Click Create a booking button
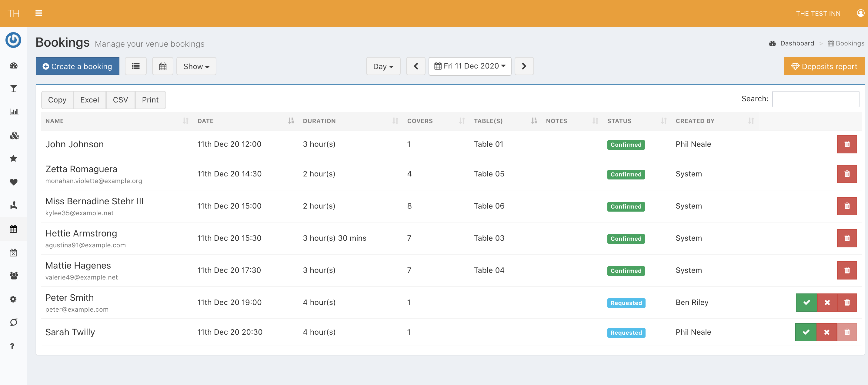 tap(78, 66)
